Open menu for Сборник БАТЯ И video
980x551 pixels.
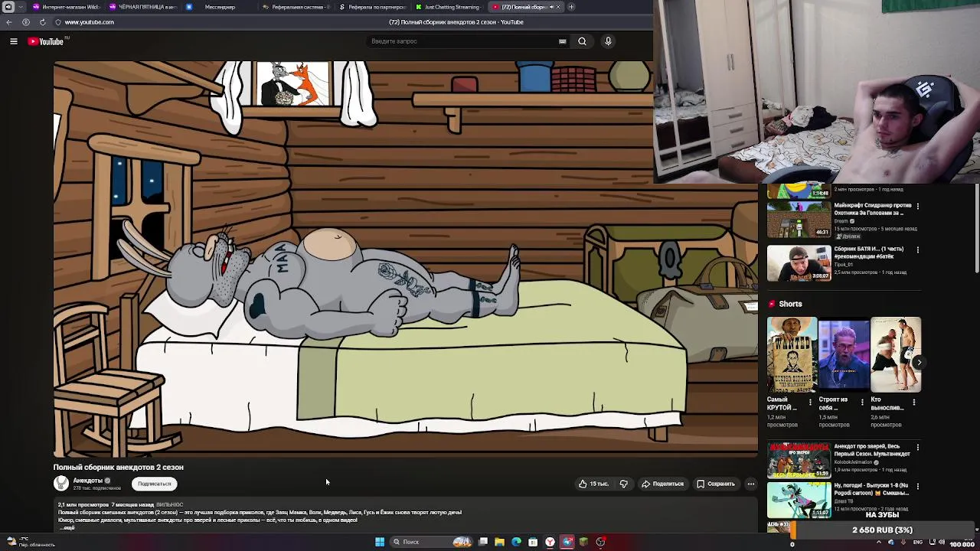918,249
